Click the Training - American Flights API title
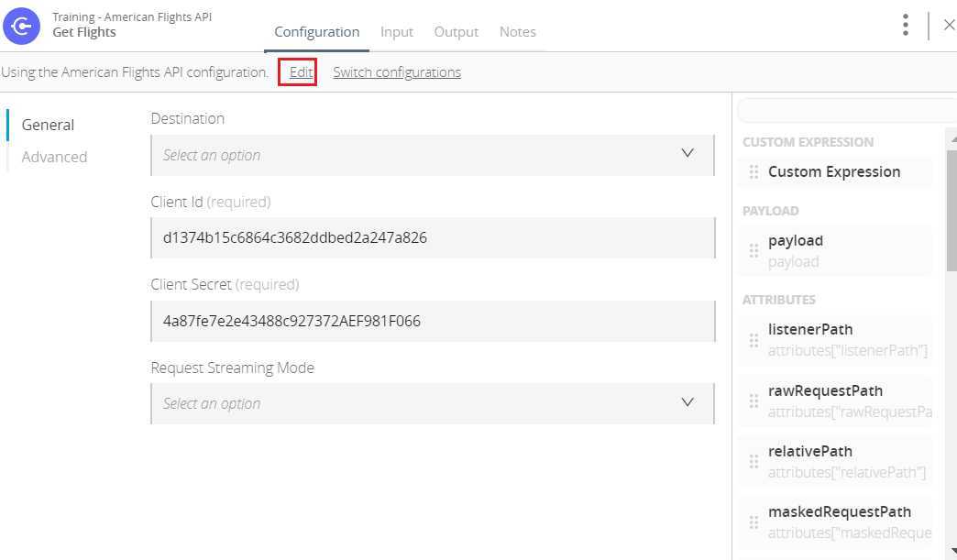The image size is (957, 560). (132, 17)
